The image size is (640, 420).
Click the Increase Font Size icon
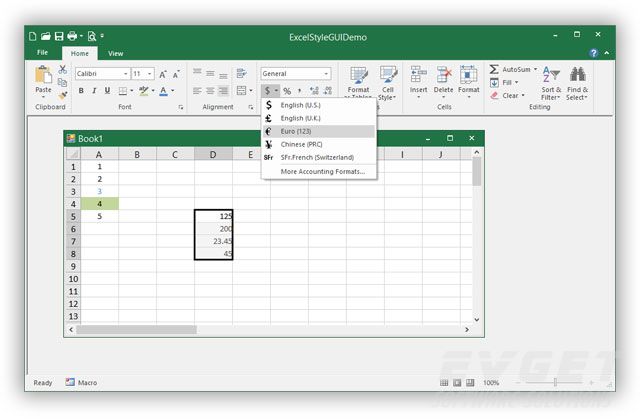coord(163,74)
